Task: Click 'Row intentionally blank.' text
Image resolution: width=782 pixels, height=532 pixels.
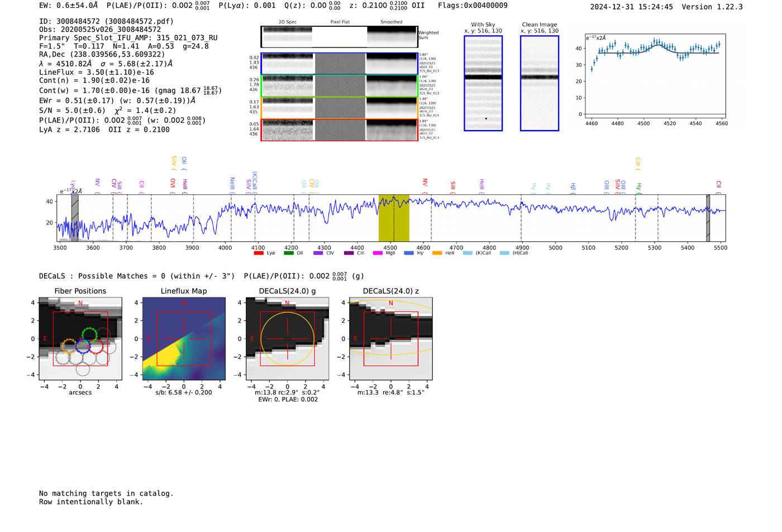Action: click(91, 502)
